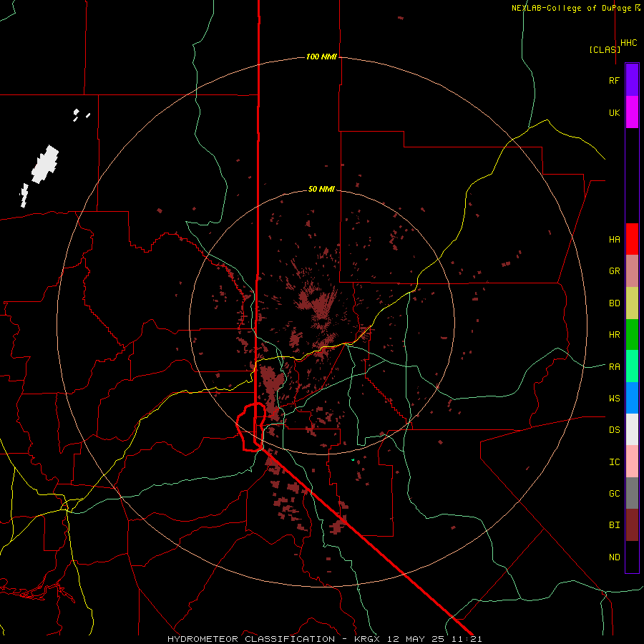Click the RF purple legend swatch
The image size is (644, 644).
(x=632, y=80)
